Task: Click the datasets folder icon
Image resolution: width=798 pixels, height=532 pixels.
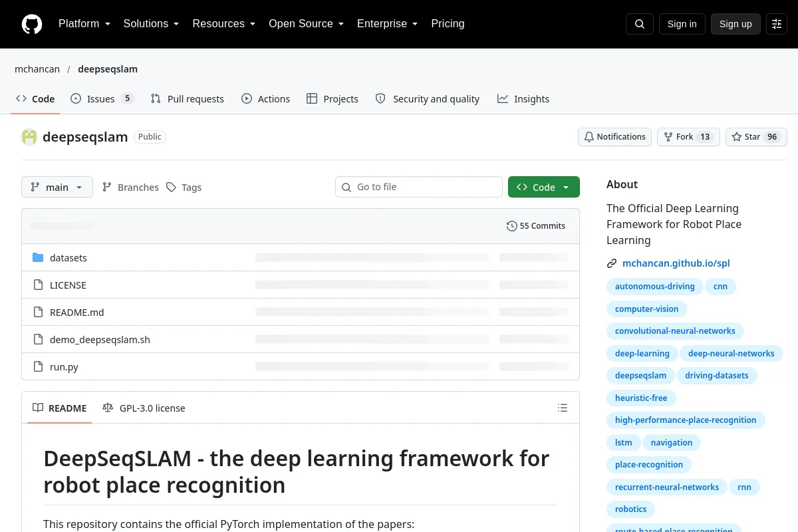Action: pos(38,257)
